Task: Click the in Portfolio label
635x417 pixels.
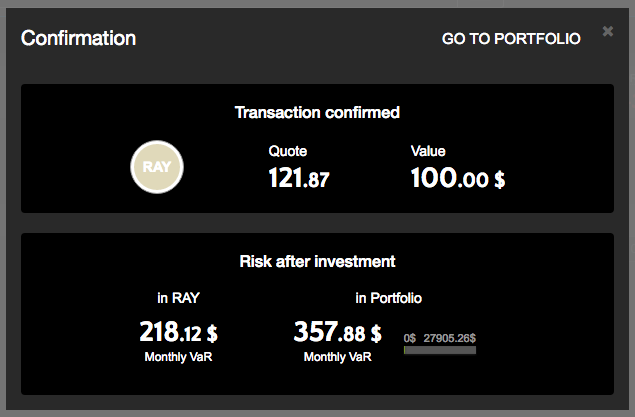Action: [x=389, y=298]
